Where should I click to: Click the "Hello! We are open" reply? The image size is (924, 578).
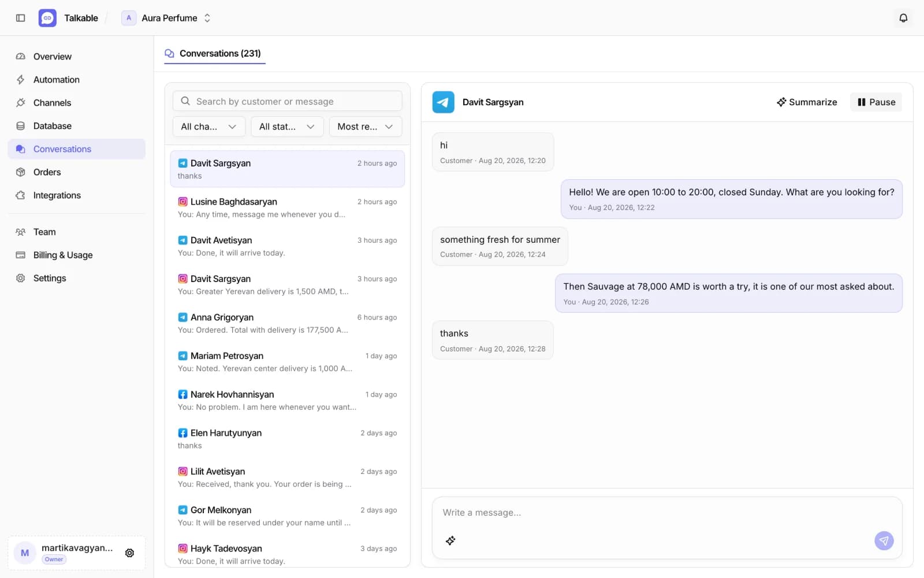point(732,199)
